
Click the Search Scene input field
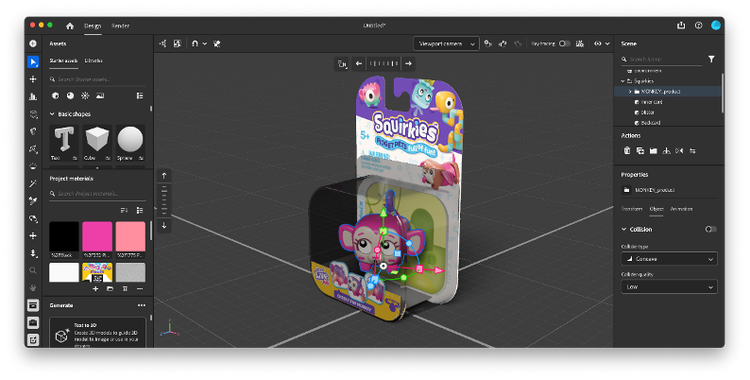pos(662,59)
